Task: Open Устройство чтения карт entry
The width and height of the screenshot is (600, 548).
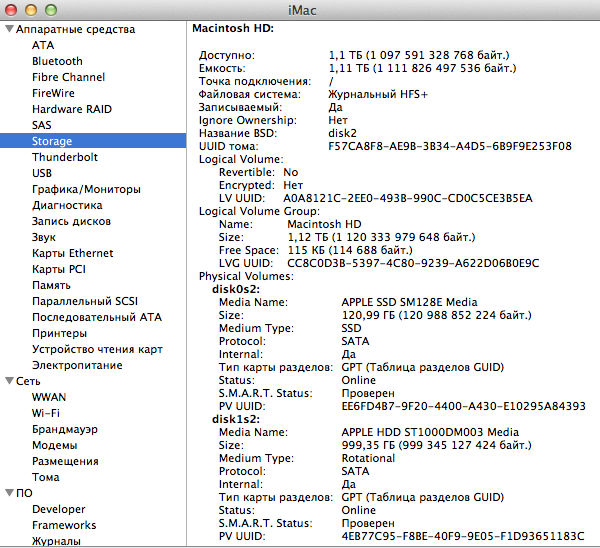Action: [x=98, y=350]
